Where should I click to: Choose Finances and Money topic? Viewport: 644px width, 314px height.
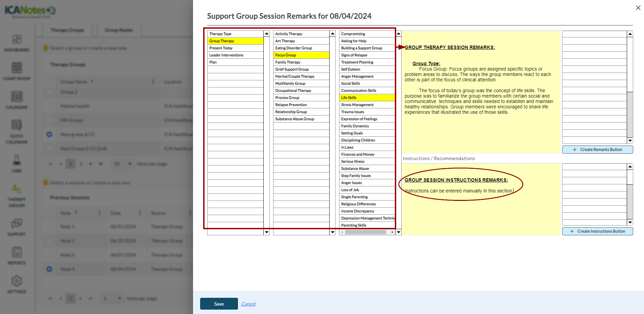[367, 154]
